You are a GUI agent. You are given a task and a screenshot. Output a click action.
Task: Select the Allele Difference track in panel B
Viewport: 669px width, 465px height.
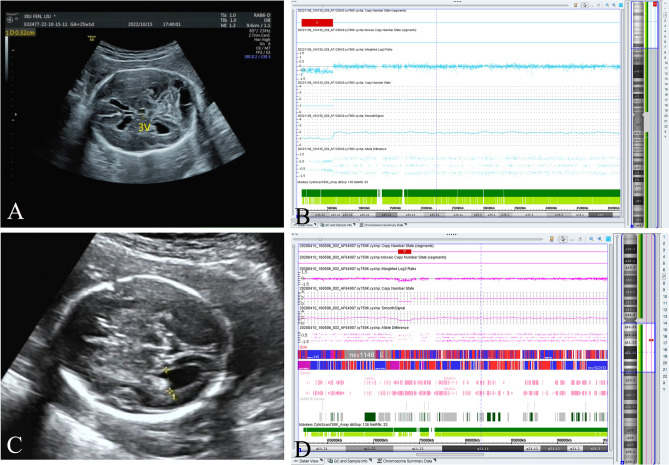[340, 149]
